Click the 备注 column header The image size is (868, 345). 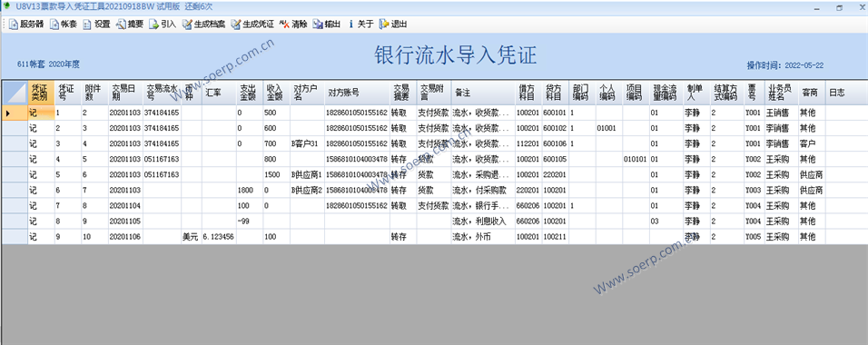(x=483, y=93)
